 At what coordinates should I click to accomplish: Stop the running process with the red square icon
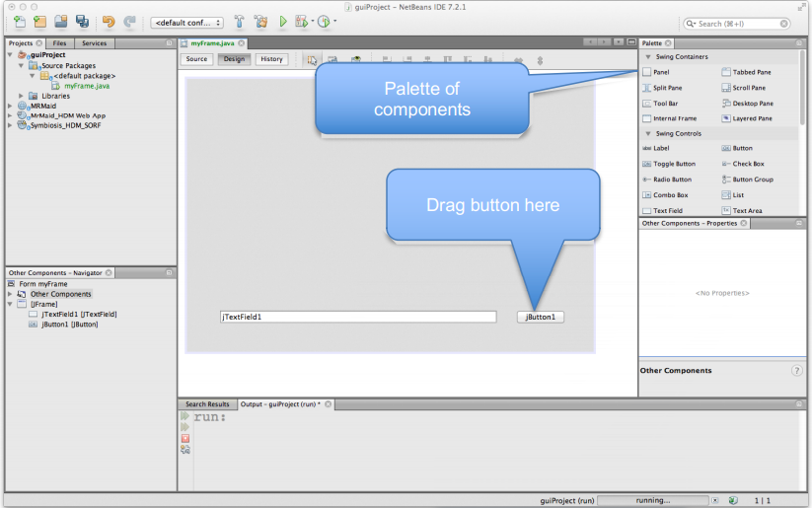[185, 439]
